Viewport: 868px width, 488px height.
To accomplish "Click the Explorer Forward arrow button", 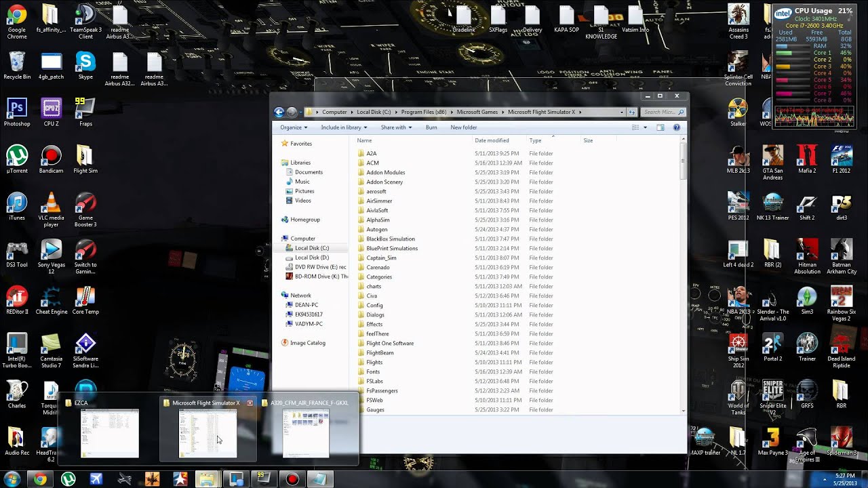I will pos(292,112).
